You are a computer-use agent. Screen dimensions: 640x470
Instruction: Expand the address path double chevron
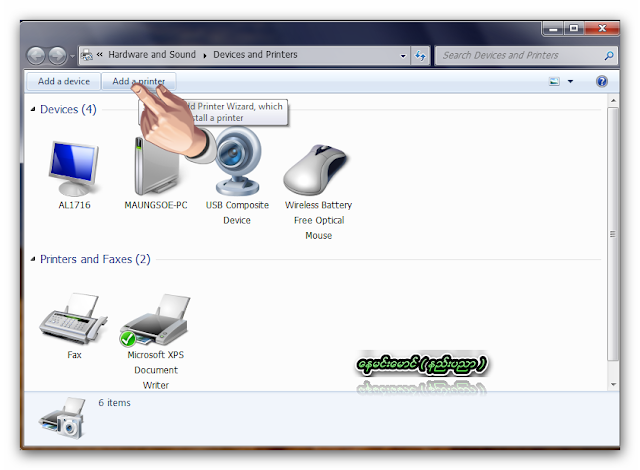[x=100, y=54]
